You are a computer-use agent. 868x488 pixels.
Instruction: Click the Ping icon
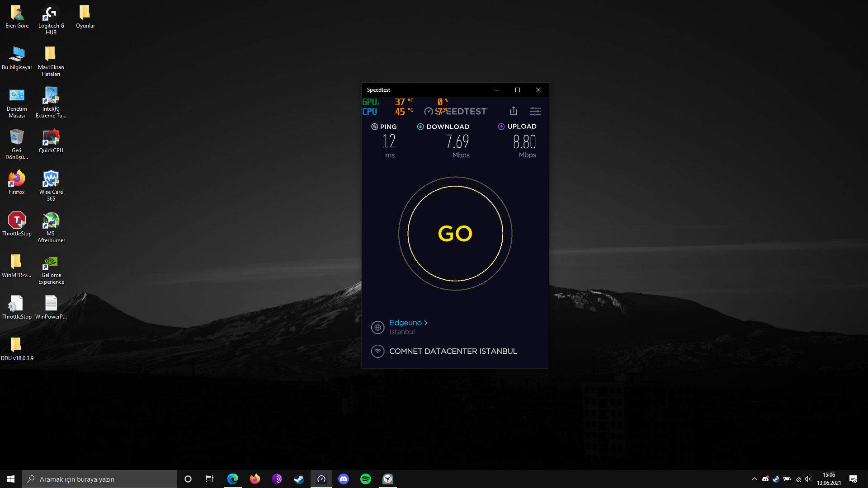(374, 127)
